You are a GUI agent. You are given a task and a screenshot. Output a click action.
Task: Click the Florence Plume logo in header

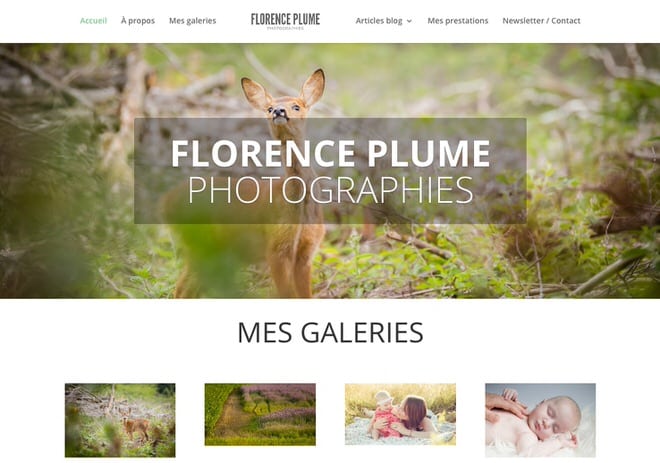pyautogui.click(x=285, y=21)
